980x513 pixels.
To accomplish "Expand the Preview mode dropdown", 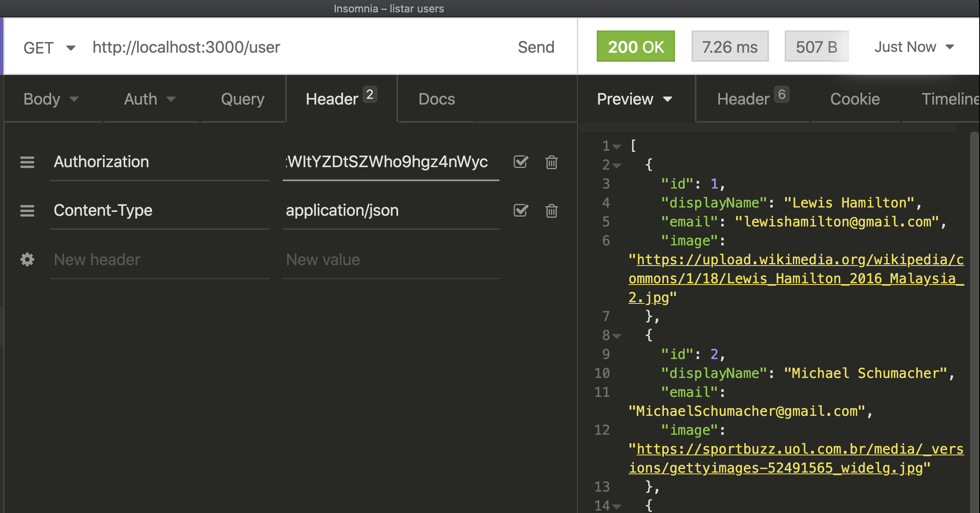I will [x=634, y=99].
